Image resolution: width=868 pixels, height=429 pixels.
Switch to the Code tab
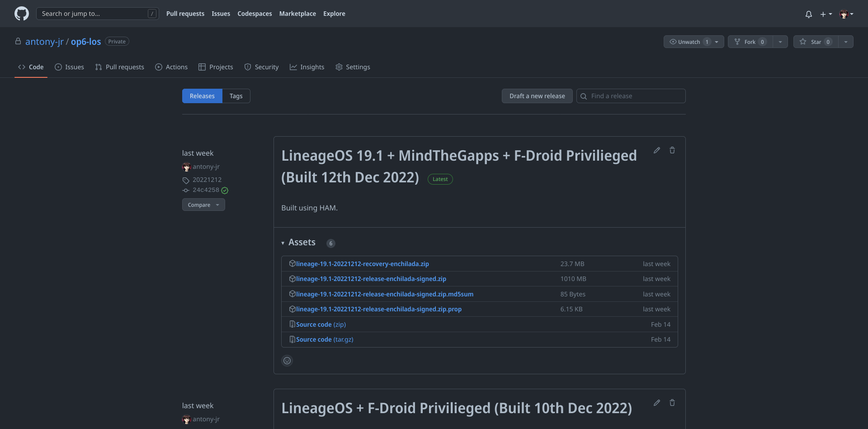coord(31,67)
